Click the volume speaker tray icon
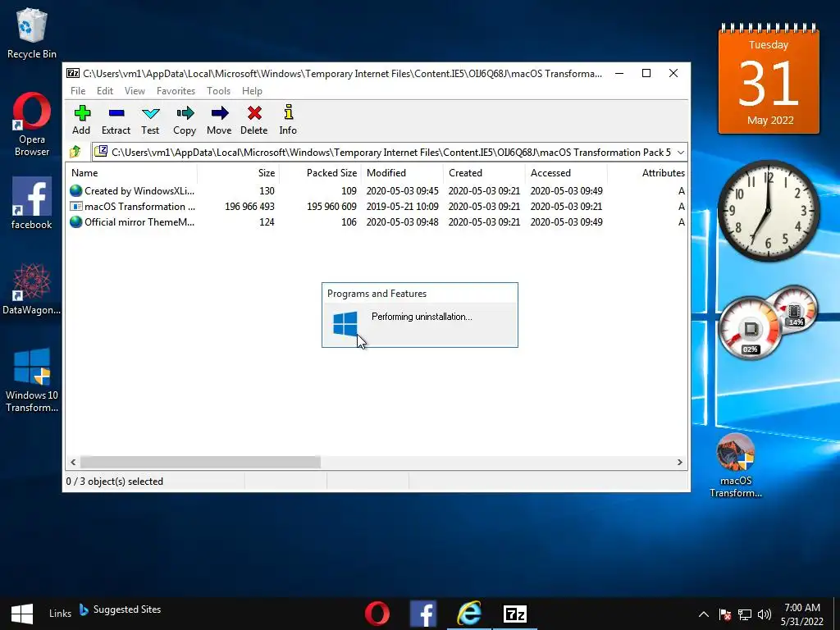This screenshot has height=630, width=840. coord(765,614)
